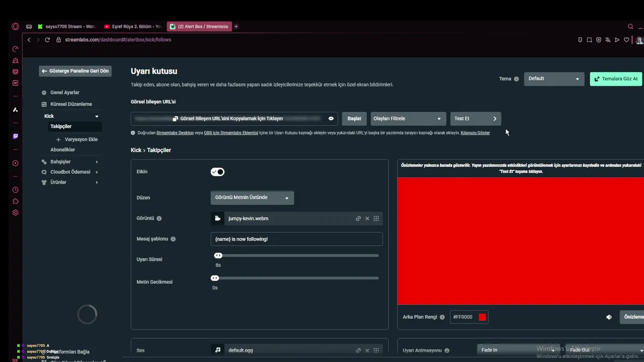
Task: Remove jumpy-kevin.webm with X icon
Action: coord(367,218)
